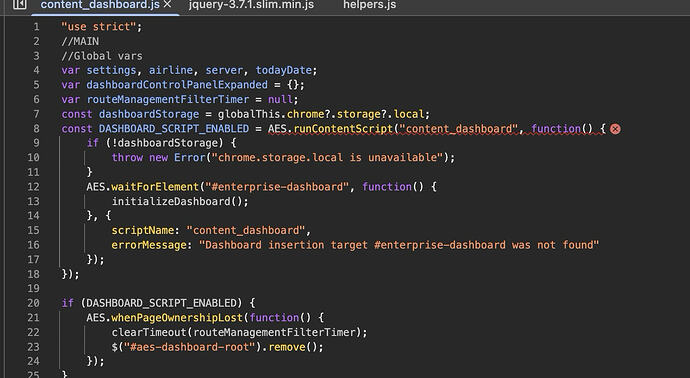Close the content_dashboard.js tab
Viewport: 690px width, 378px height.
coord(167,4)
